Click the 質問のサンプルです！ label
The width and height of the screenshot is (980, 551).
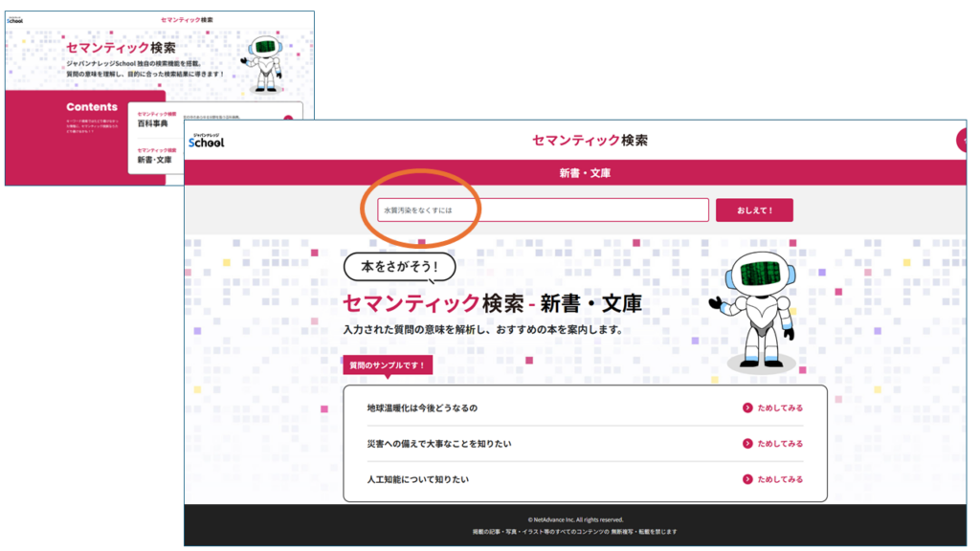coord(388,365)
